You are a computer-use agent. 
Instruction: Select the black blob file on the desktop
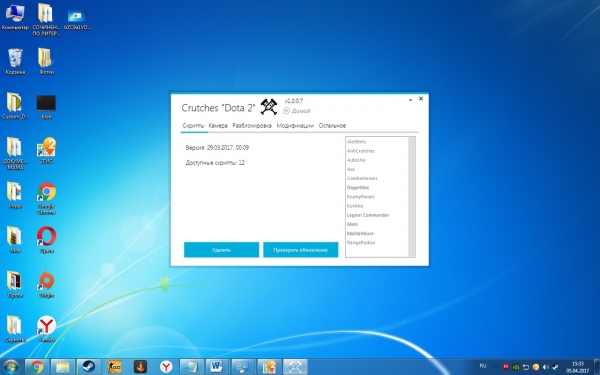(x=46, y=107)
